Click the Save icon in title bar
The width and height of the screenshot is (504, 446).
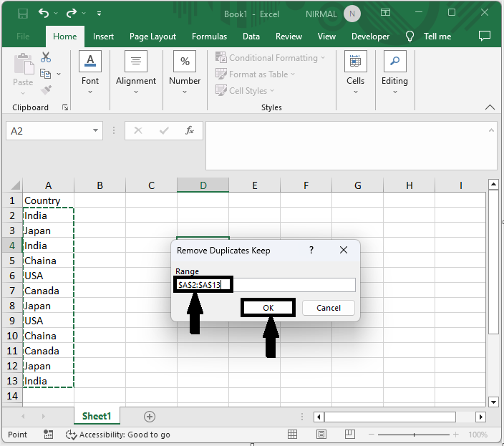pyautogui.click(x=23, y=14)
